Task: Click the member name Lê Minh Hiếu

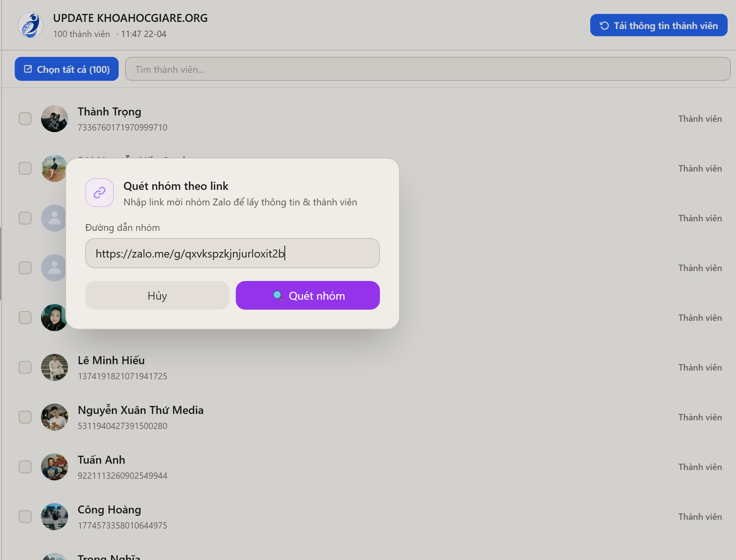Action: (x=111, y=360)
